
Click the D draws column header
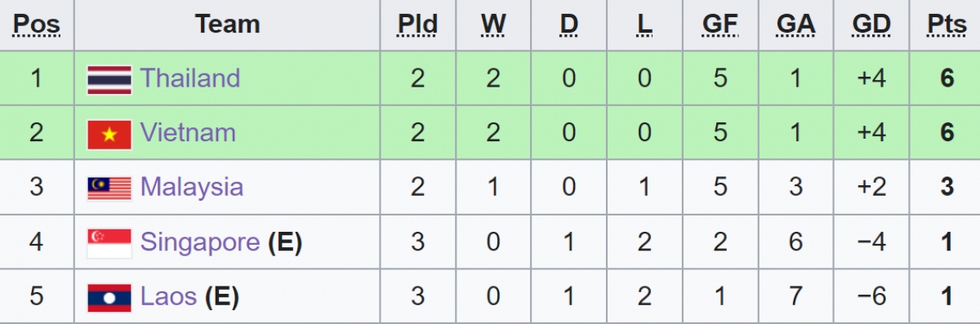click(569, 24)
